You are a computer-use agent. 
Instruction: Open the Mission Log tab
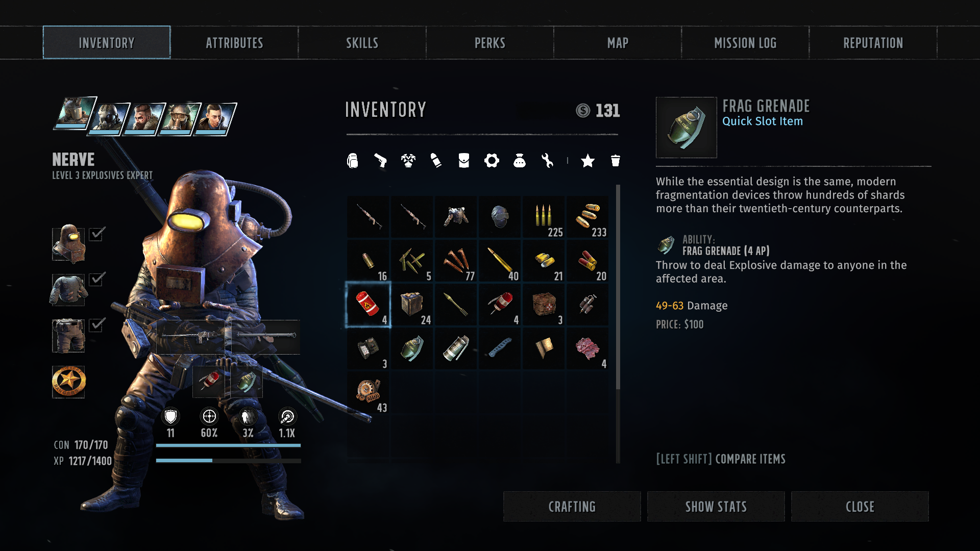coord(745,43)
